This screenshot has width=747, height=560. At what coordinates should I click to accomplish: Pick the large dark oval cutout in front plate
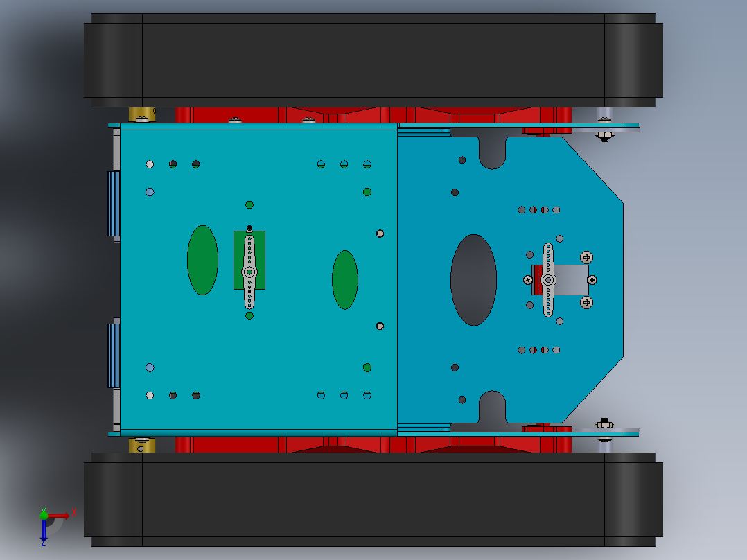tap(473, 280)
